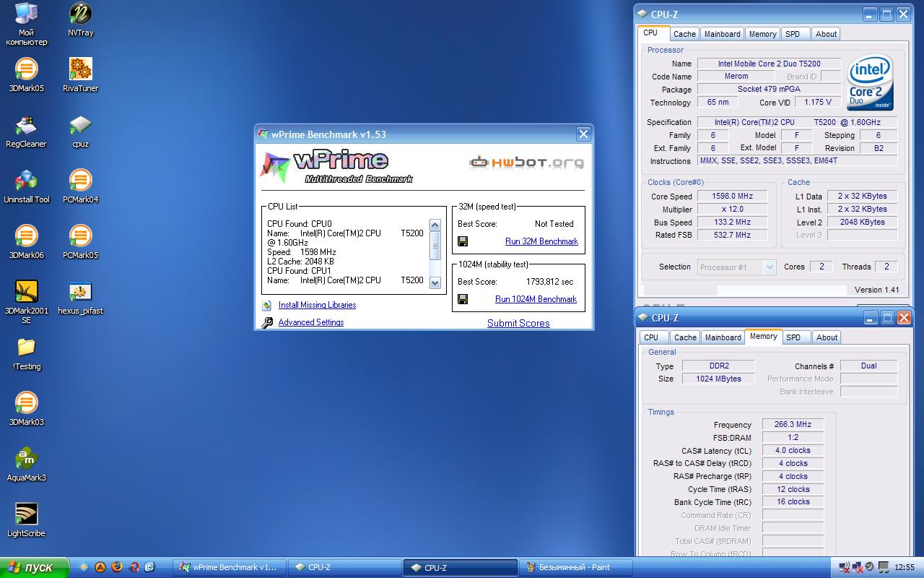Click the Avast quick launch icon
The image size is (924, 578).
click(100, 567)
